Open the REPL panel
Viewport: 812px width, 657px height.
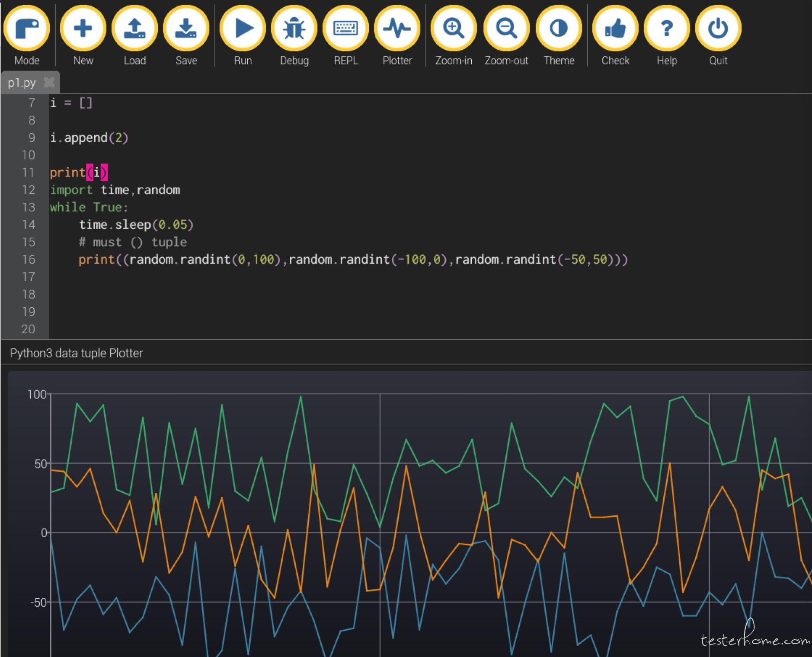point(345,35)
